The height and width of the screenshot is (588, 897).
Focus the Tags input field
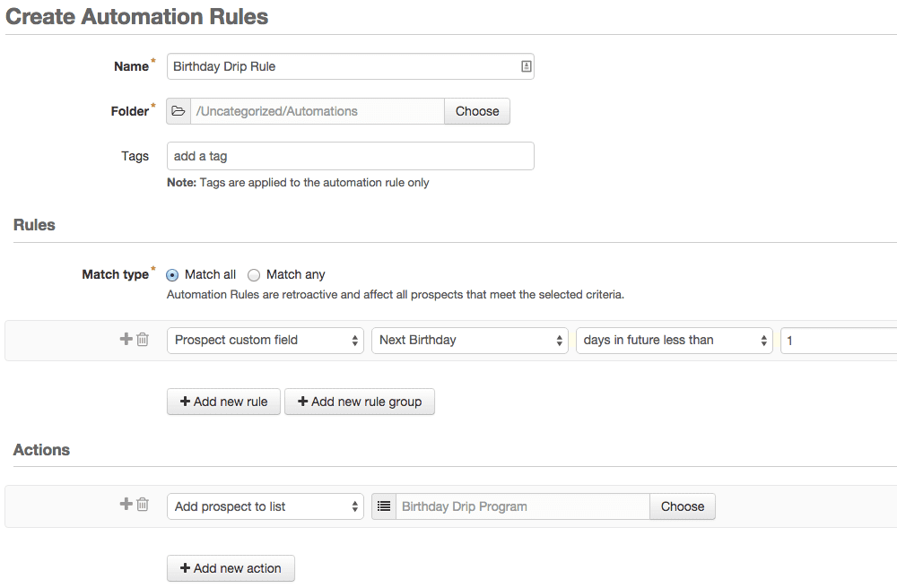[350, 156]
